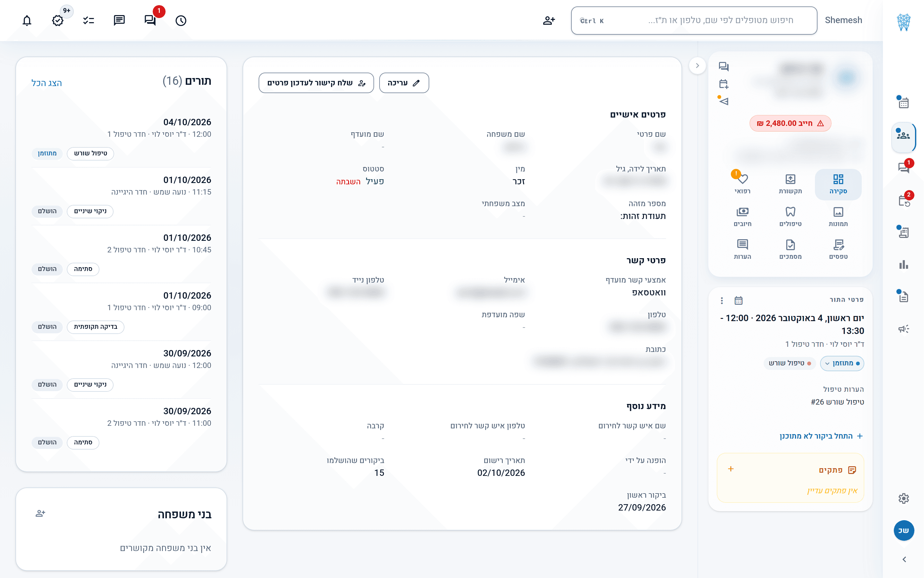The image size is (924, 578).
Task: Click the עריכה edit button
Action: (x=404, y=83)
